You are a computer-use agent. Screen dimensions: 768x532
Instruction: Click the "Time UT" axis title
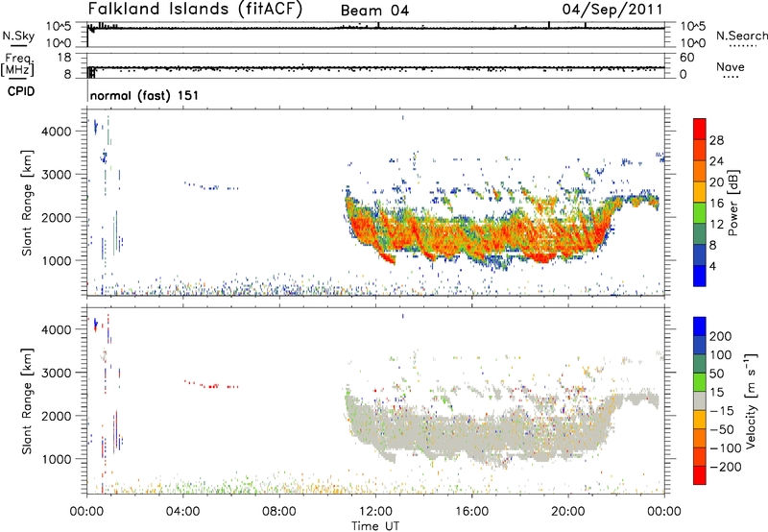click(375, 526)
